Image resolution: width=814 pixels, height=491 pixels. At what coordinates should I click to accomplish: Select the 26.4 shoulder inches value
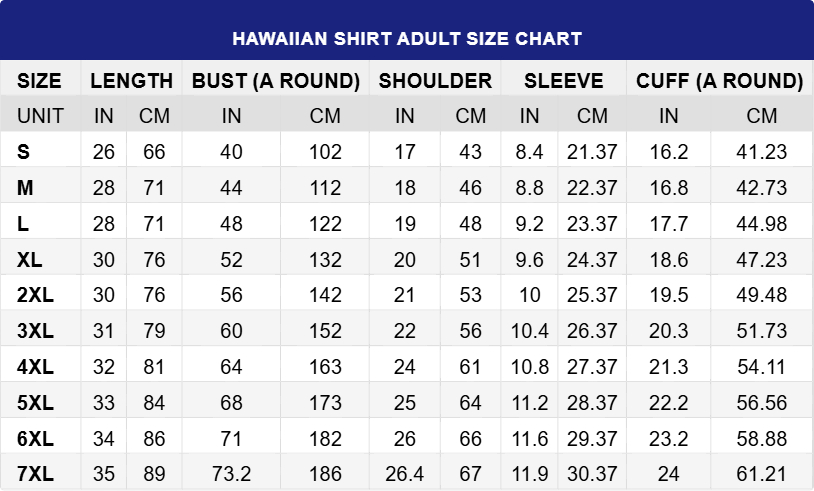point(404,473)
